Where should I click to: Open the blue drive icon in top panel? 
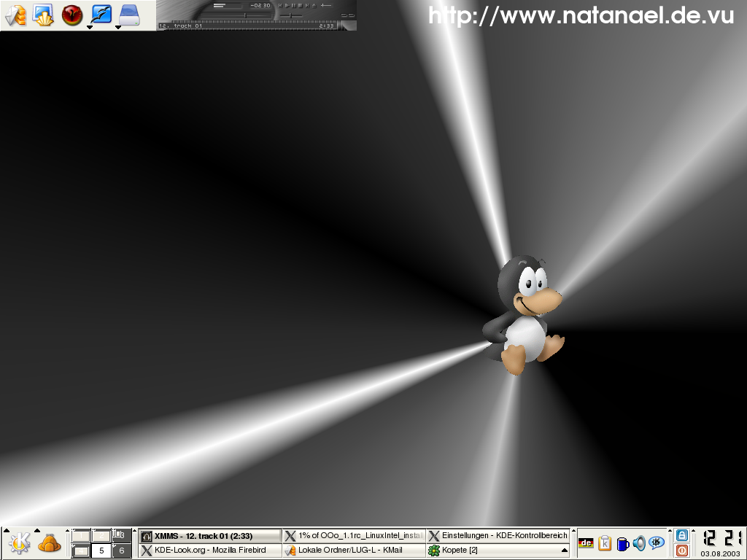(x=129, y=14)
